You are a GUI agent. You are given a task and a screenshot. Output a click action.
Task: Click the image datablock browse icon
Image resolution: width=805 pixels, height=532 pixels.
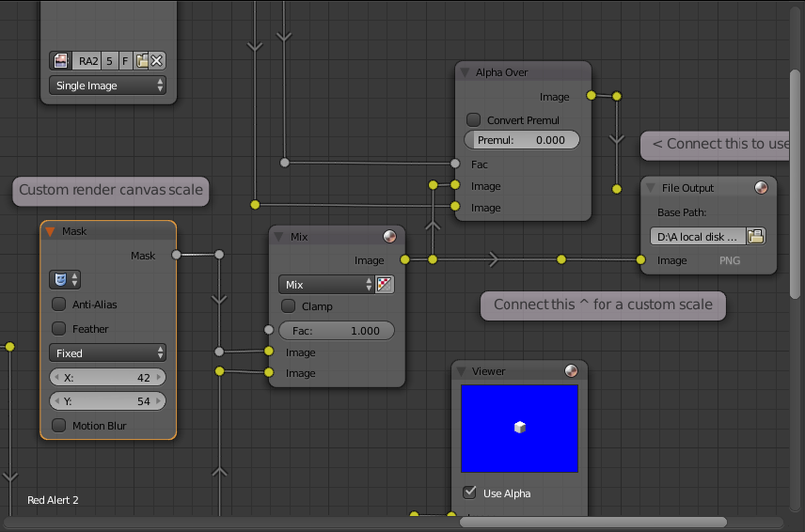pyautogui.click(x=61, y=61)
